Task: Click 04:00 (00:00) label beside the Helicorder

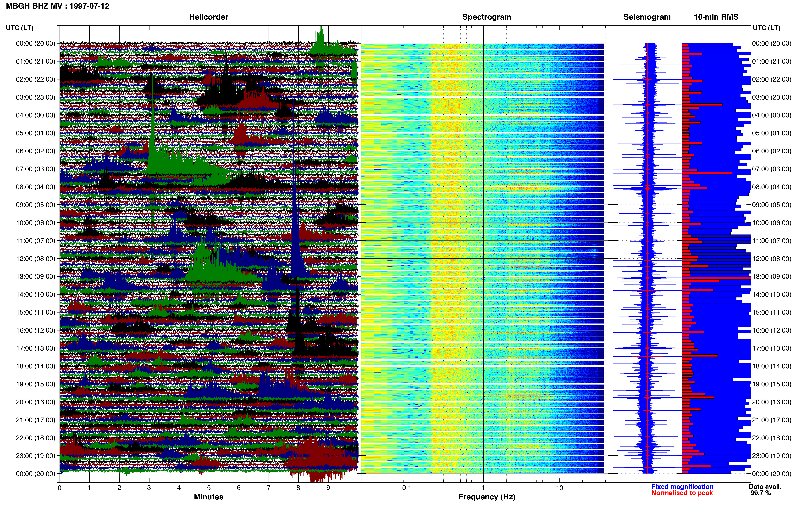Action: tap(36, 115)
